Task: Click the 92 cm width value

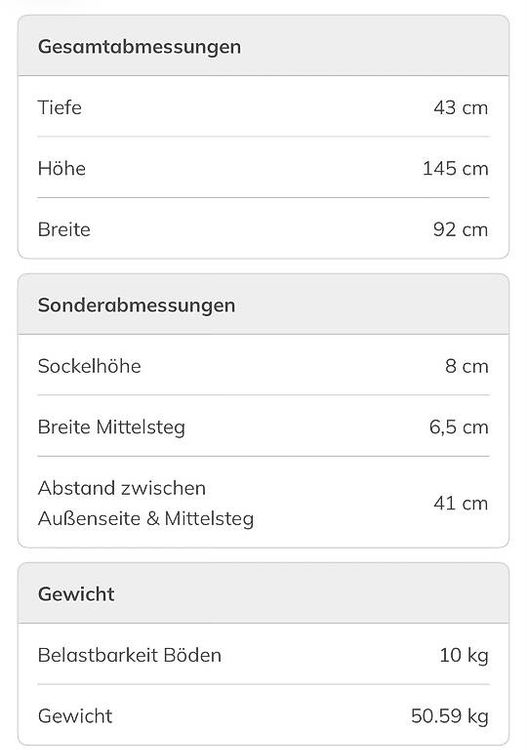Action: [461, 229]
